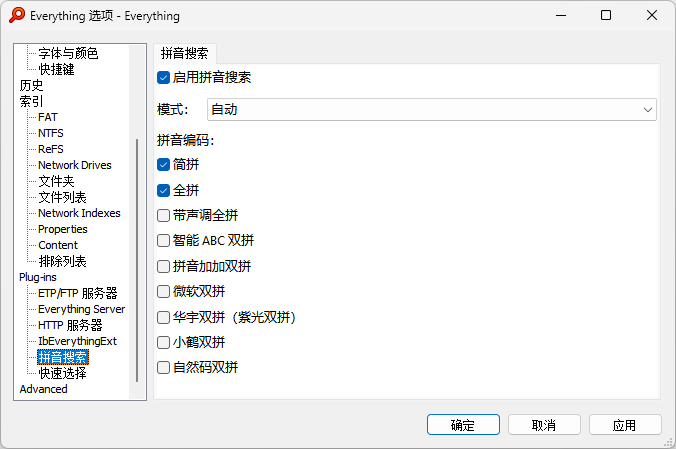Open the 快速选择 tree item
The width and height of the screenshot is (676, 449).
click(62, 373)
